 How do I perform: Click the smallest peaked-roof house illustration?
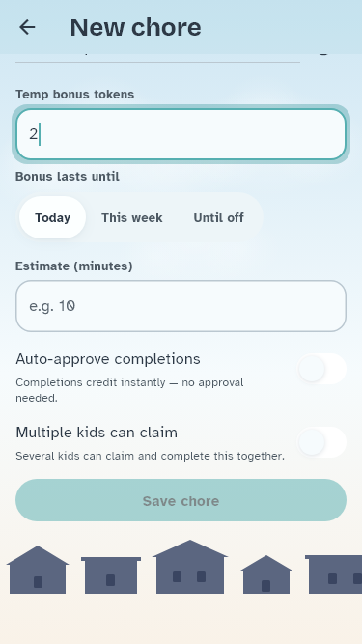coord(266,574)
